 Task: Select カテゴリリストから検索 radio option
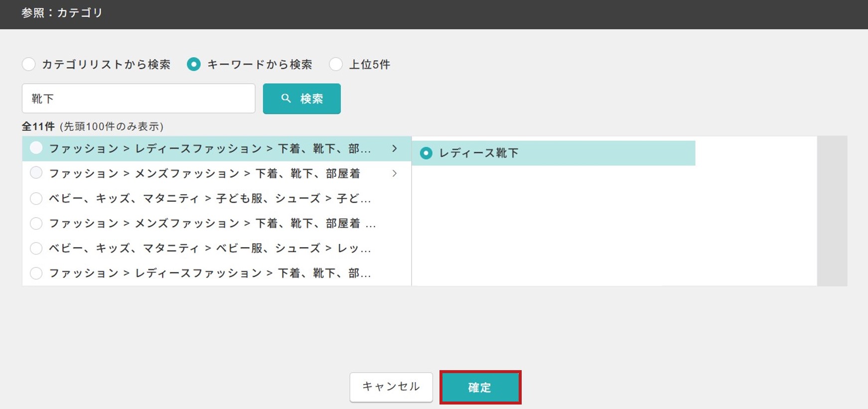(x=29, y=64)
